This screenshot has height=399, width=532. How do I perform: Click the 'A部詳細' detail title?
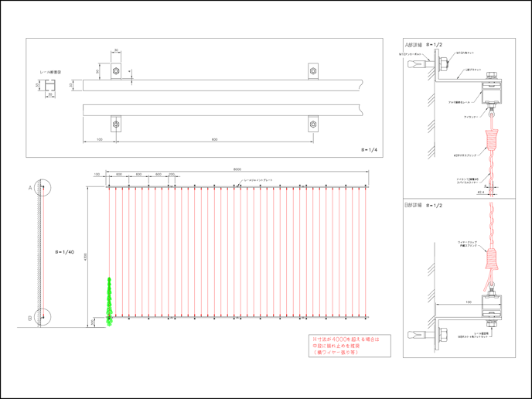[x=414, y=45]
